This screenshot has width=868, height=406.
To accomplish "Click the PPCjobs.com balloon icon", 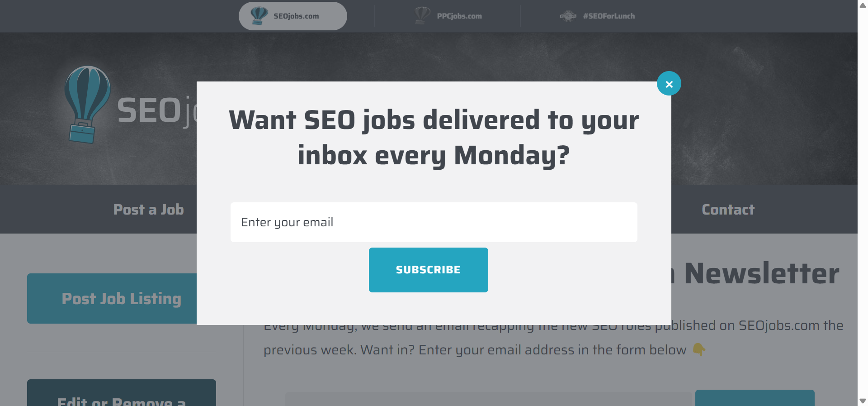I will coord(422,15).
